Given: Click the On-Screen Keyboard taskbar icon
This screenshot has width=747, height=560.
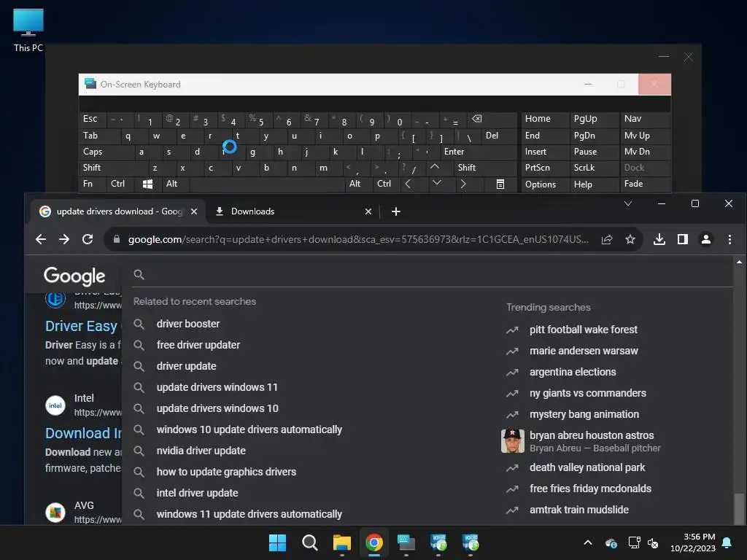Looking at the screenshot, I should (x=406, y=542).
